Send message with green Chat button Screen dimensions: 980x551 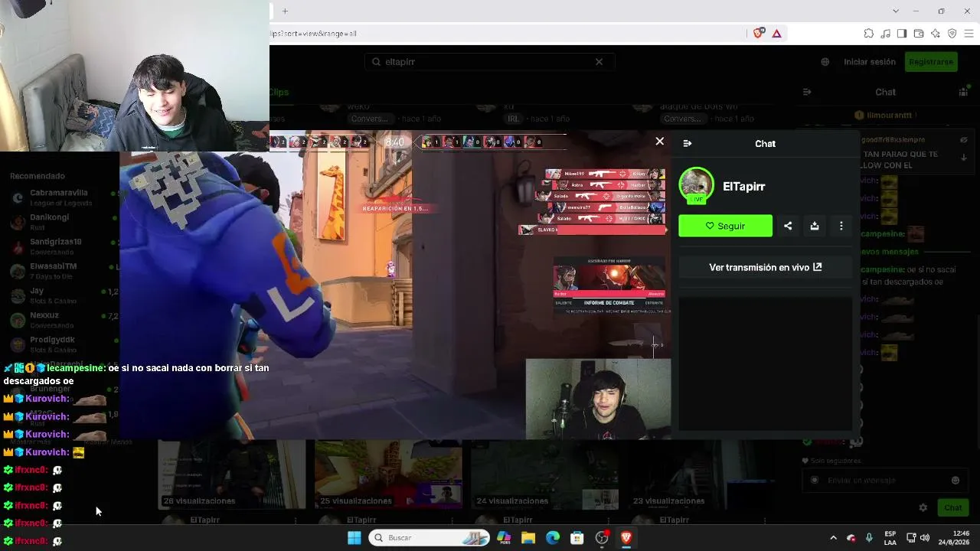pyautogui.click(x=952, y=507)
